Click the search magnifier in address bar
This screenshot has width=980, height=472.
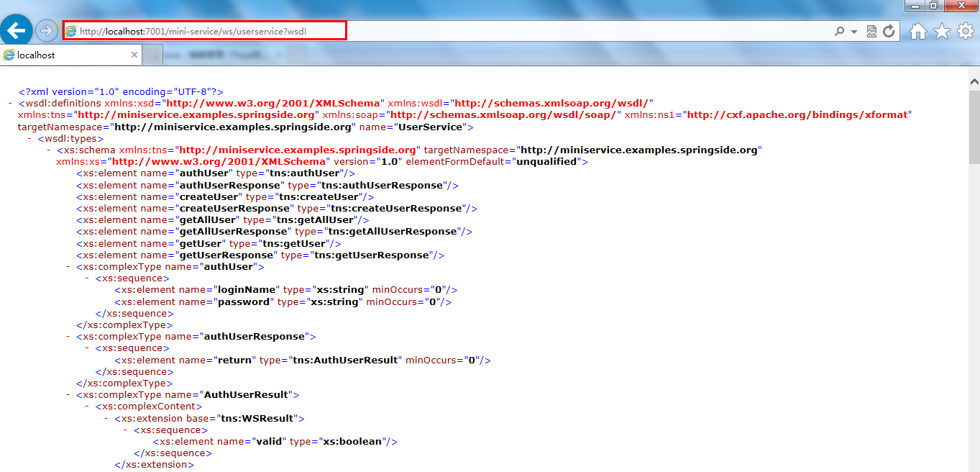pos(839,31)
